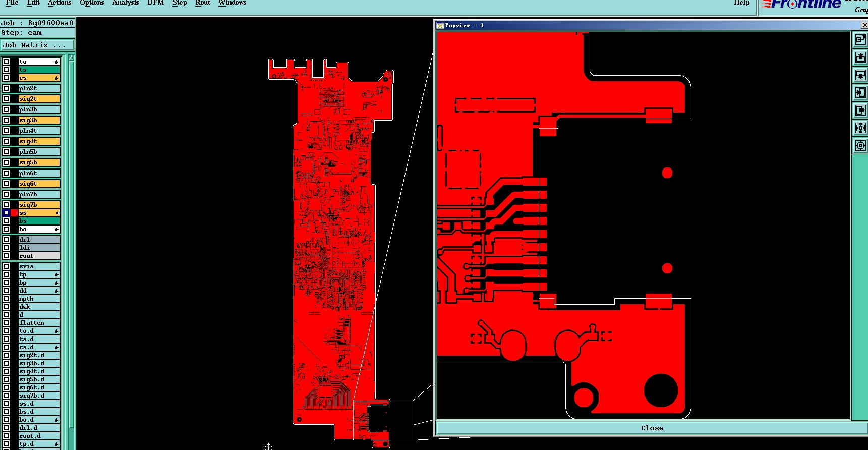This screenshot has height=450, width=868.
Task: Pan the Popview up with the up-arrow icon
Action: click(x=860, y=57)
